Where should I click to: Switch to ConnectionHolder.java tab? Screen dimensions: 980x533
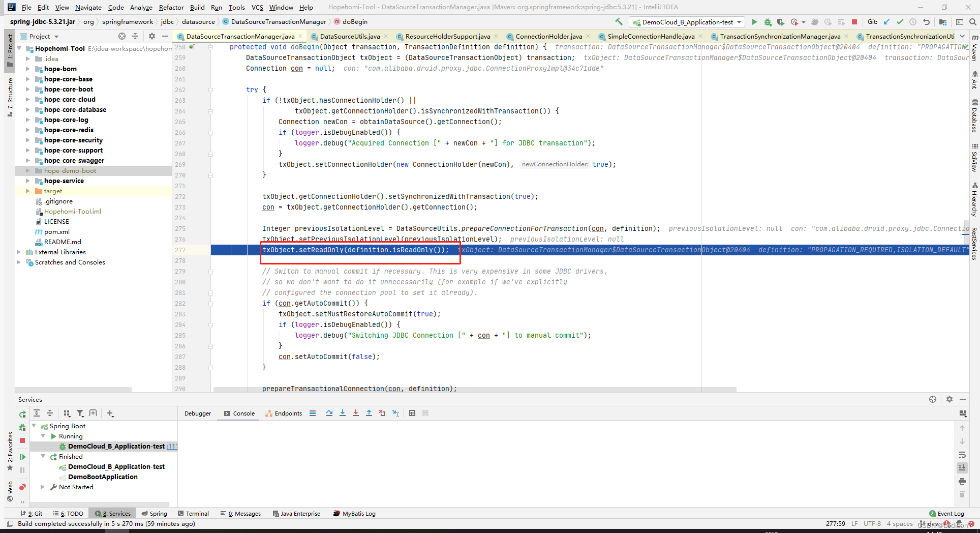[x=549, y=36]
